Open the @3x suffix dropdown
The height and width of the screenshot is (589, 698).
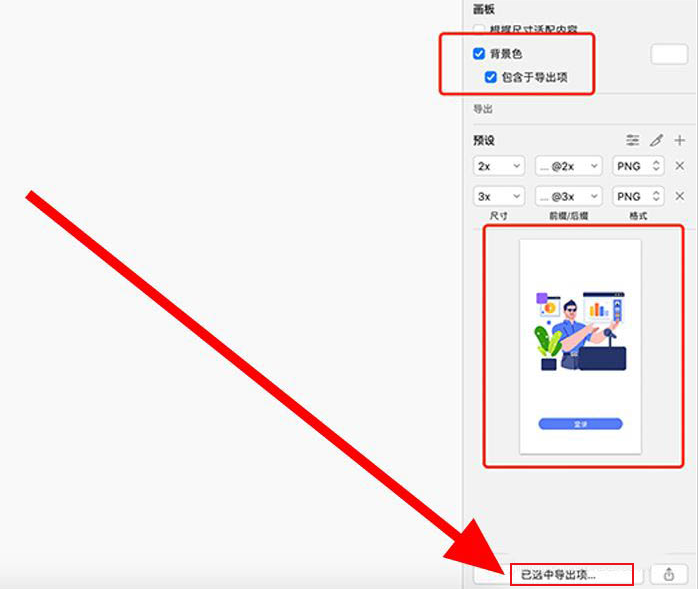568,196
